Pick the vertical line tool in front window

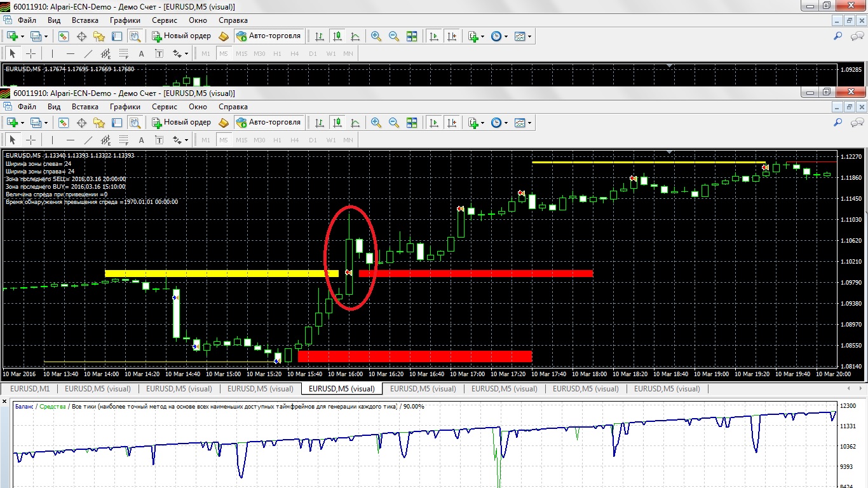pyautogui.click(x=53, y=140)
